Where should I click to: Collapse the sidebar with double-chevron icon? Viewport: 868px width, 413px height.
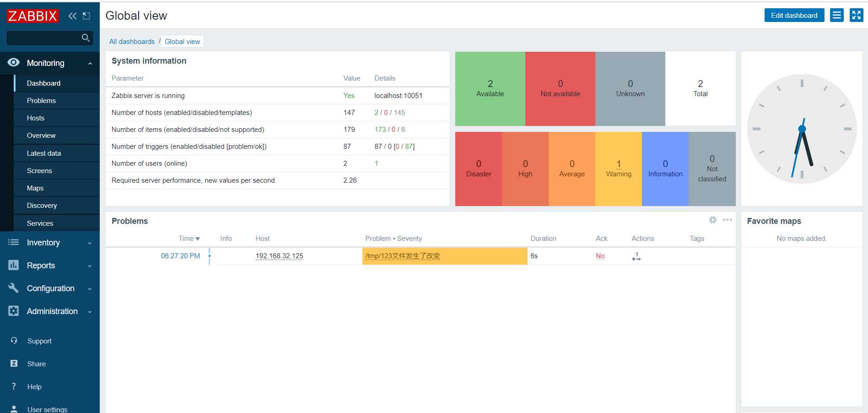pos(72,16)
